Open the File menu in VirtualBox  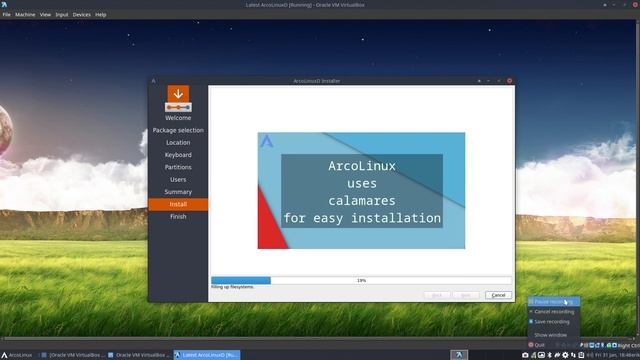pyautogui.click(x=7, y=15)
